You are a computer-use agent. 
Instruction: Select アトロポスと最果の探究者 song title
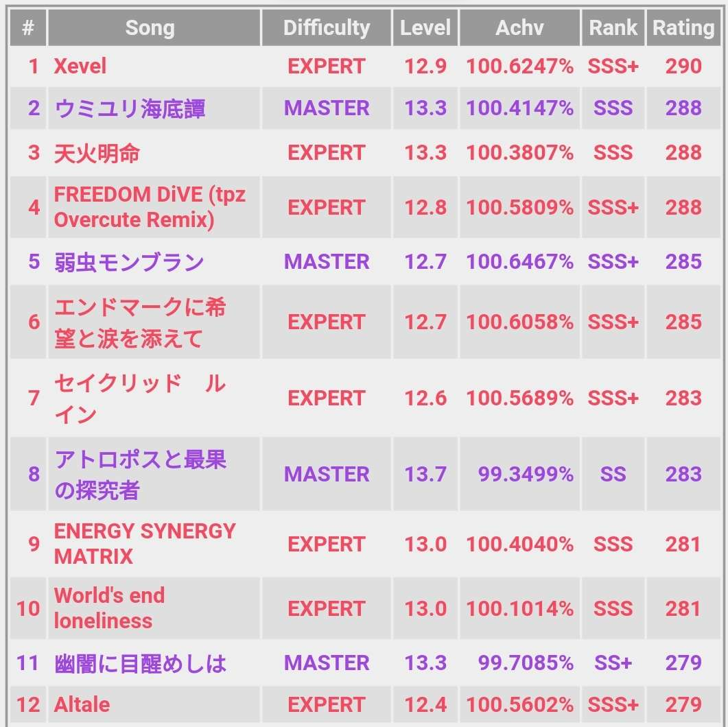[x=141, y=474]
